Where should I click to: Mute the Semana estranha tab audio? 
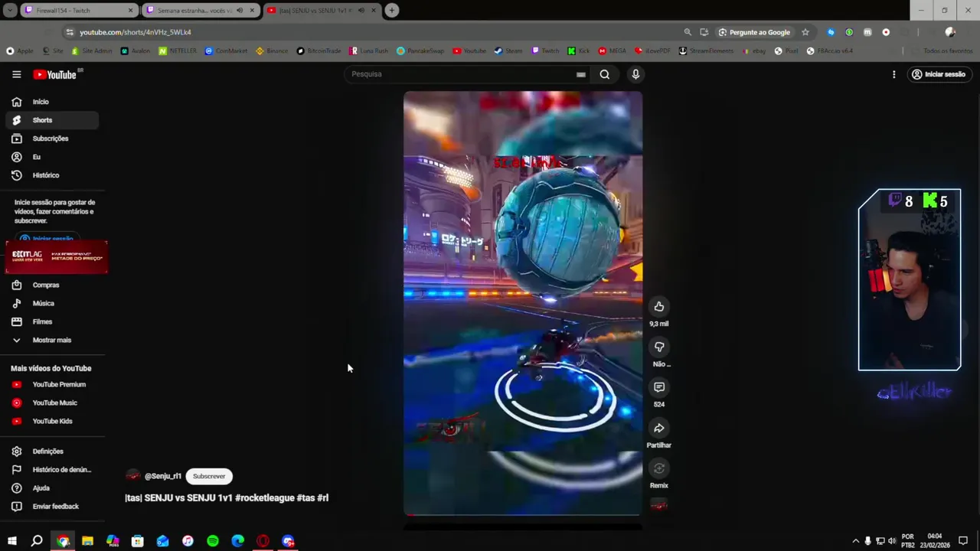(x=240, y=11)
